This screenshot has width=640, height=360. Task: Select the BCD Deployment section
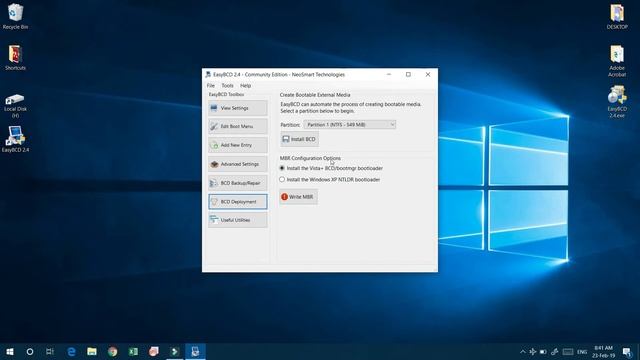pyautogui.click(x=238, y=202)
